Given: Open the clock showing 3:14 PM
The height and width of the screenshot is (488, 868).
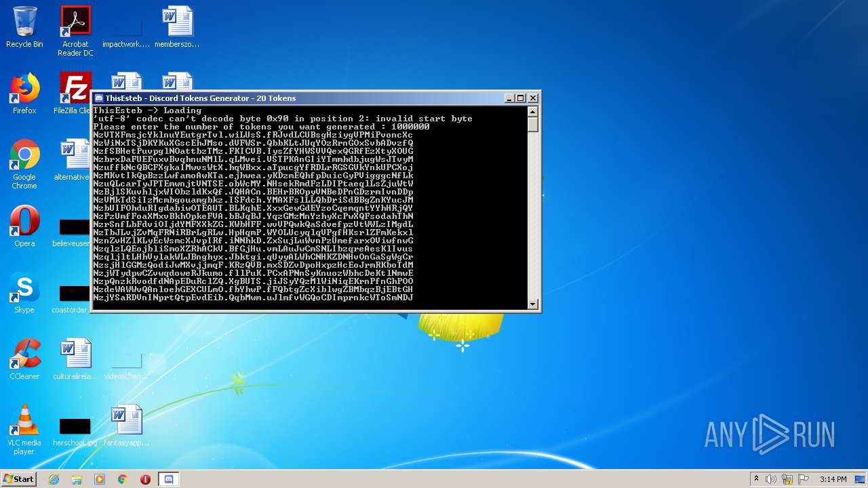Looking at the screenshot, I should tap(833, 479).
